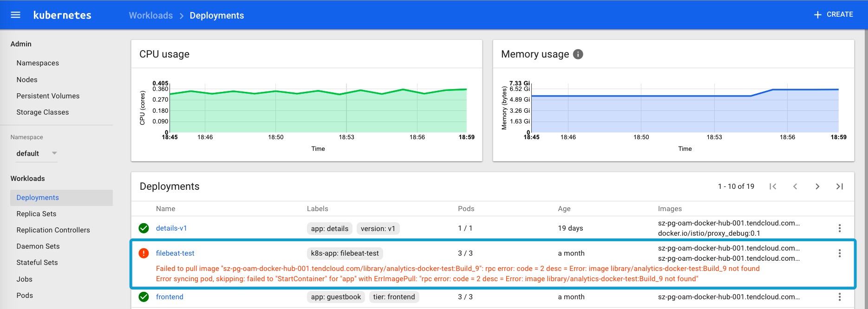Navigate to Workloads breadcrumb
The height and width of the screenshot is (309, 868).
coord(150,15)
